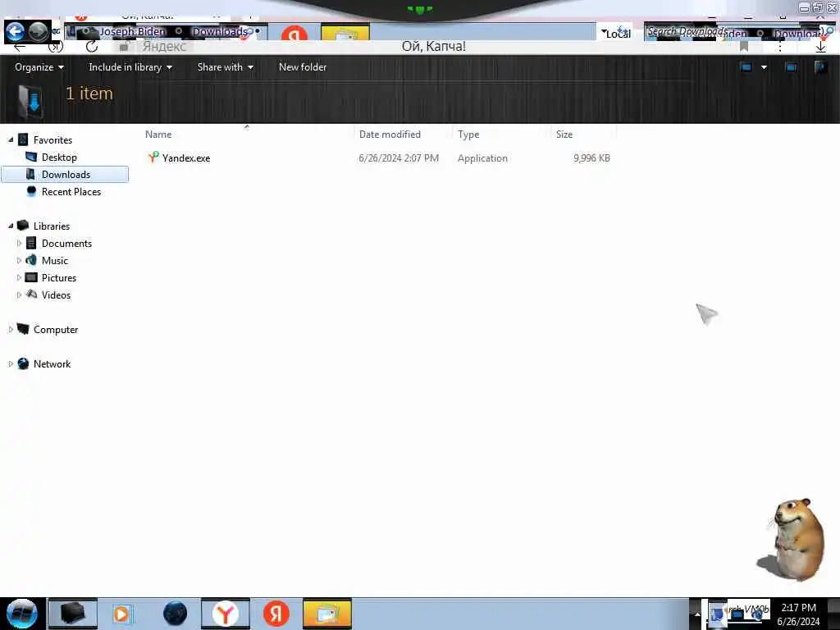This screenshot has height=630, width=840.
Task: Click the 6/26/2024 2:07 PM date cell
Action: [x=399, y=158]
